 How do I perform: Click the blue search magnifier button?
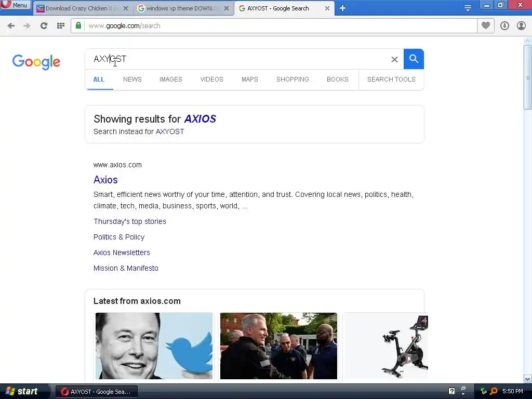coord(414,59)
